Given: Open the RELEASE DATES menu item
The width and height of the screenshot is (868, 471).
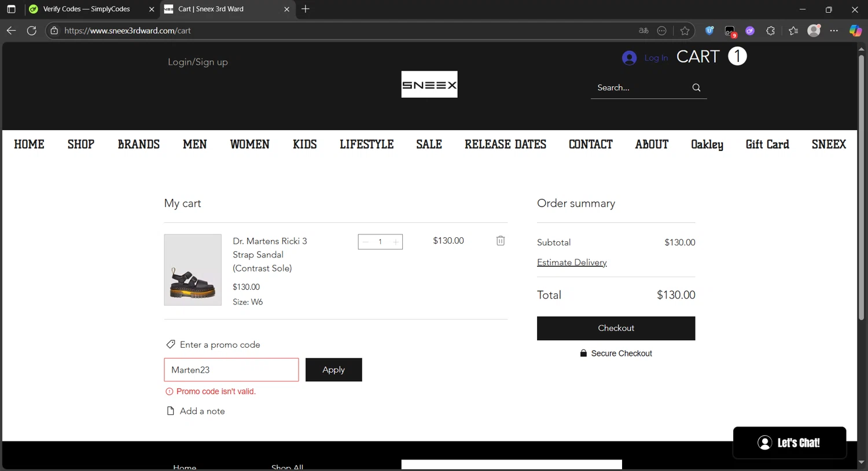Looking at the screenshot, I should coord(506,144).
